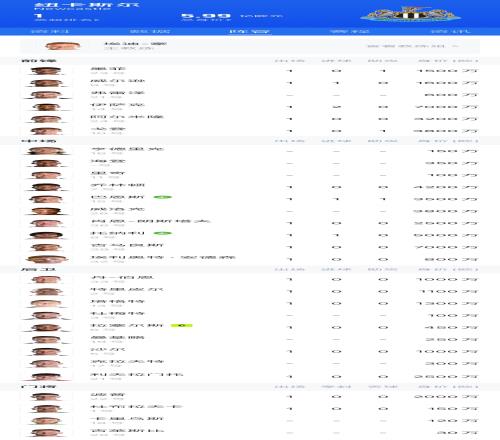
Task: Click the avatar photo of 波普
Action: pyautogui.click(x=46, y=397)
